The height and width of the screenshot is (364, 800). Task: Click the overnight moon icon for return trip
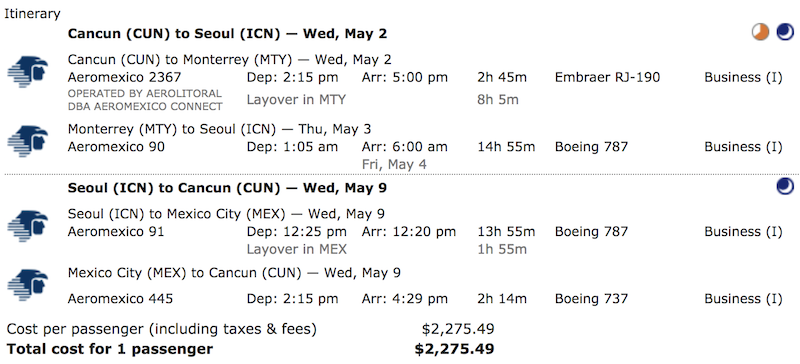[785, 187]
